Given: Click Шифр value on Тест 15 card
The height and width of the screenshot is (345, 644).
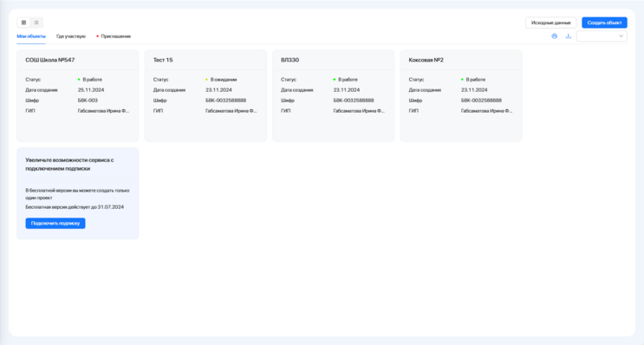Looking at the screenshot, I should coord(226,101).
